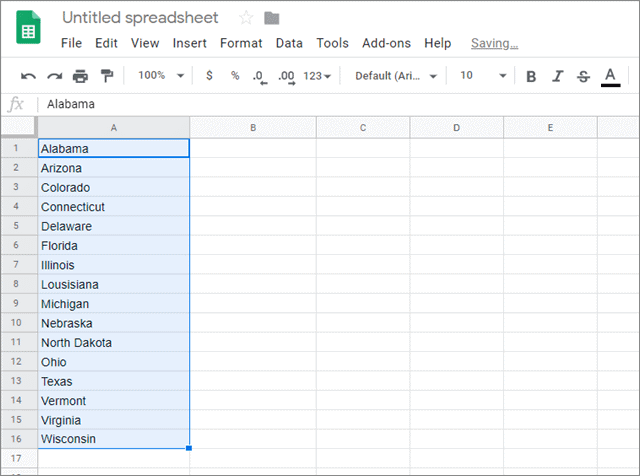Toggle bold formatting
640x476 pixels.
click(x=531, y=76)
